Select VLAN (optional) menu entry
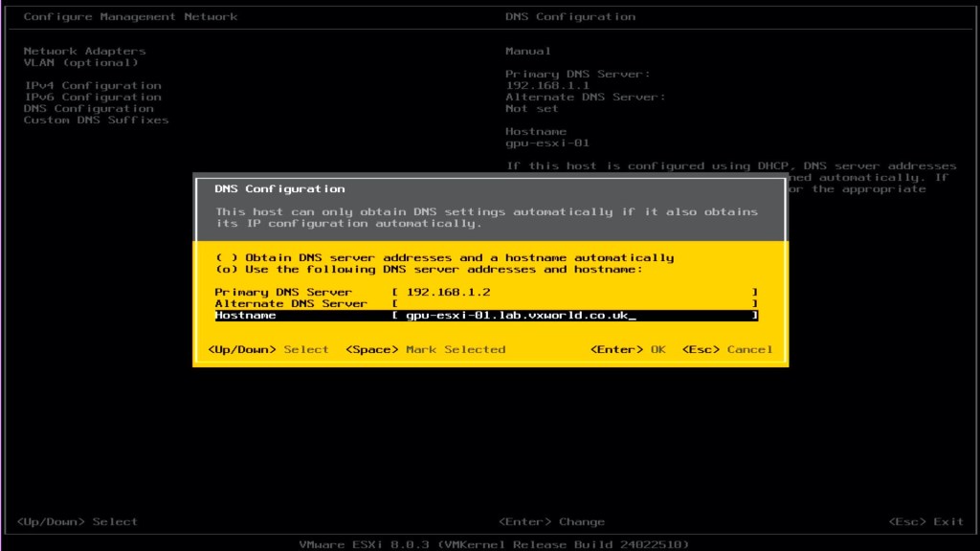This screenshot has height=551, width=980. (x=80, y=62)
